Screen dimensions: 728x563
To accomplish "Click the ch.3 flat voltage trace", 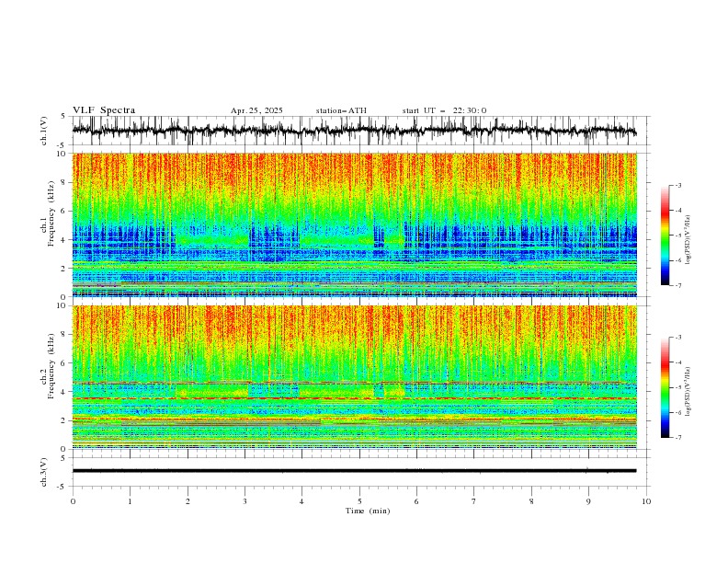I will tap(354, 471).
